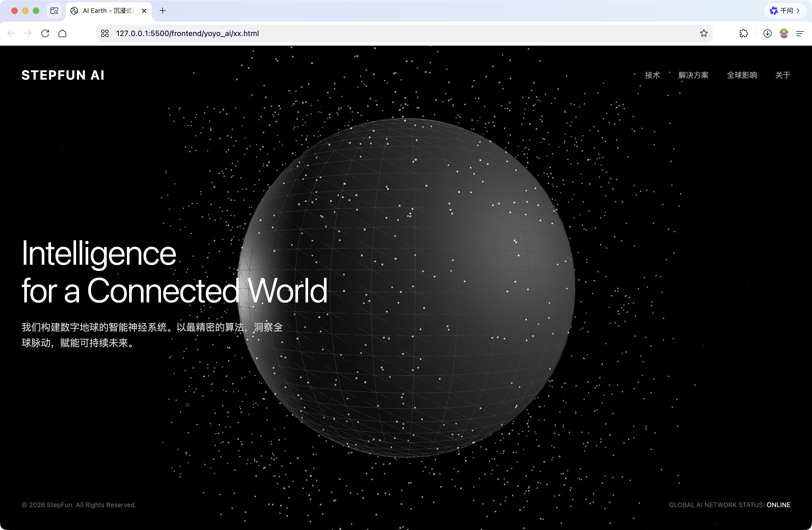Open a new tab with plus button
The height and width of the screenshot is (530, 812).
(163, 11)
